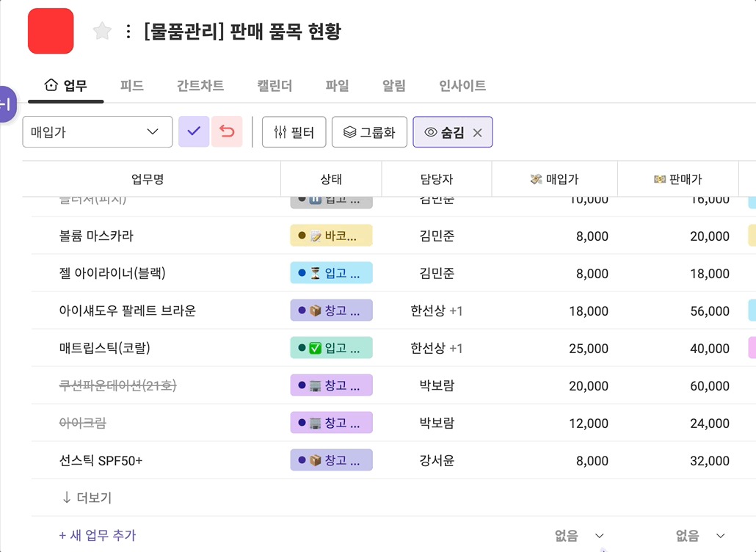Expand 매입가 column summary dropdown
756x552 pixels.
coord(579,536)
